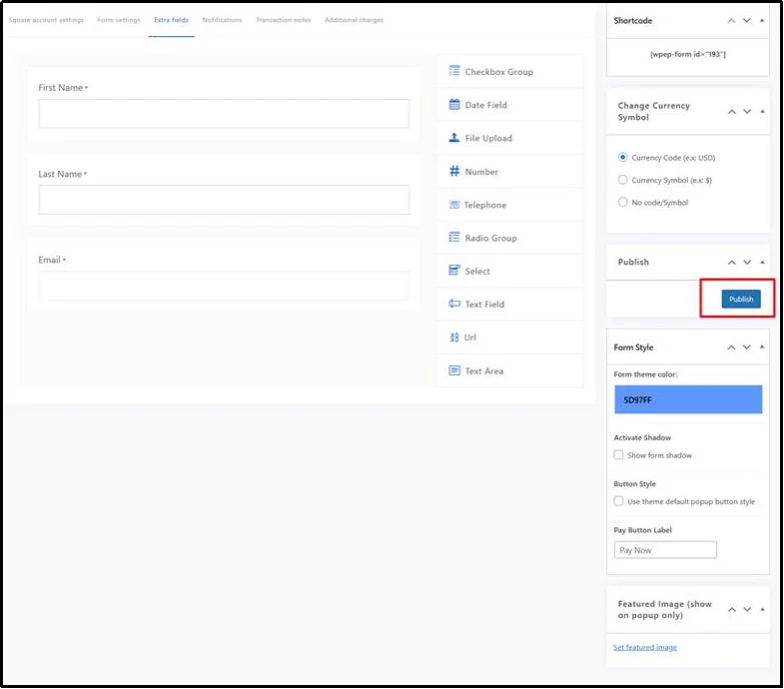Toggle the Publish panel triangle

[x=762, y=262]
